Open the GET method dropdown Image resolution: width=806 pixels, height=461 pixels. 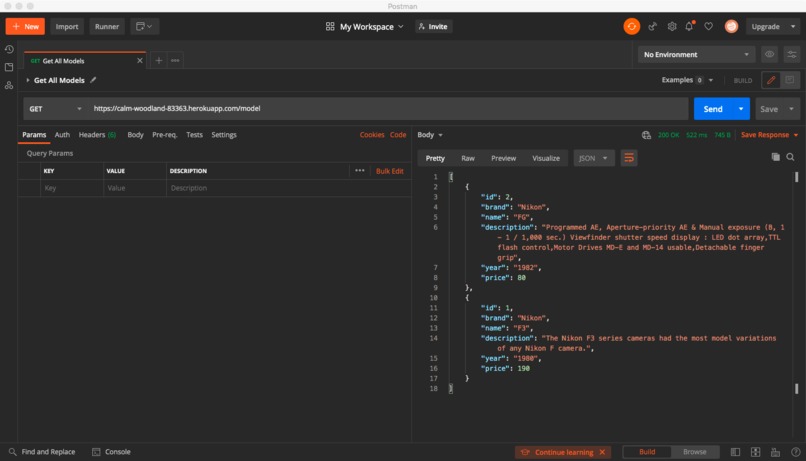[55, 108]
